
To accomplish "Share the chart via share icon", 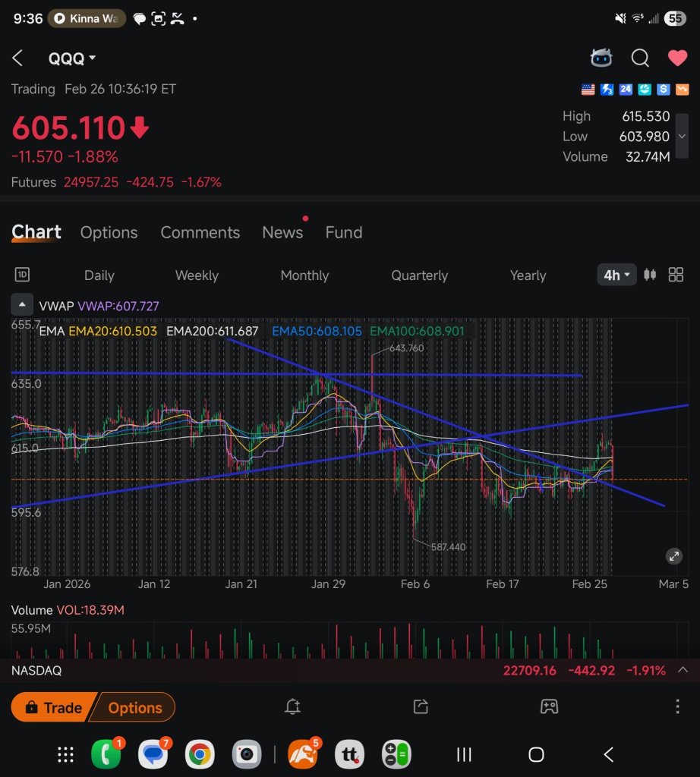I will pyautogui.click(x=421, y=706).
